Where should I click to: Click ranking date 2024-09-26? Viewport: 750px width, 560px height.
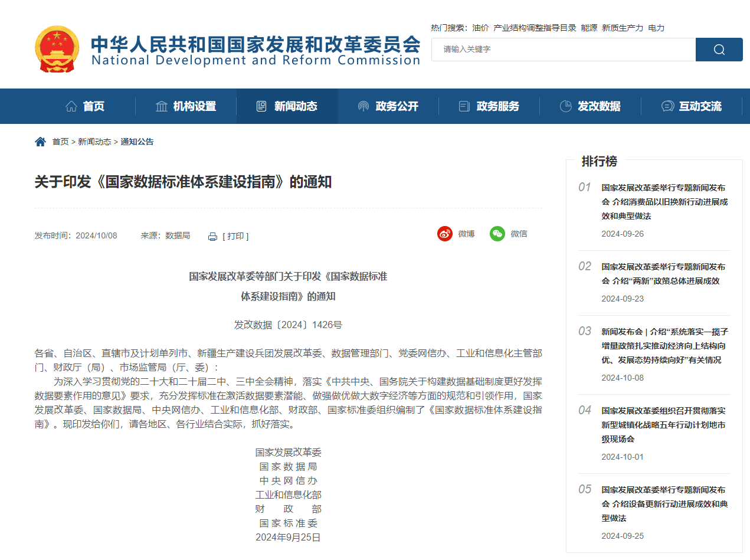623,234
